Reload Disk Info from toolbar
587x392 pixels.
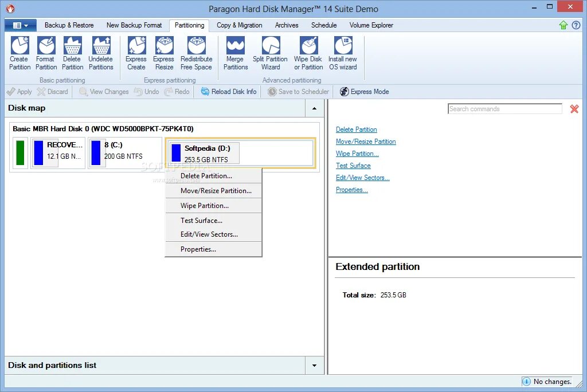(229, 92)
